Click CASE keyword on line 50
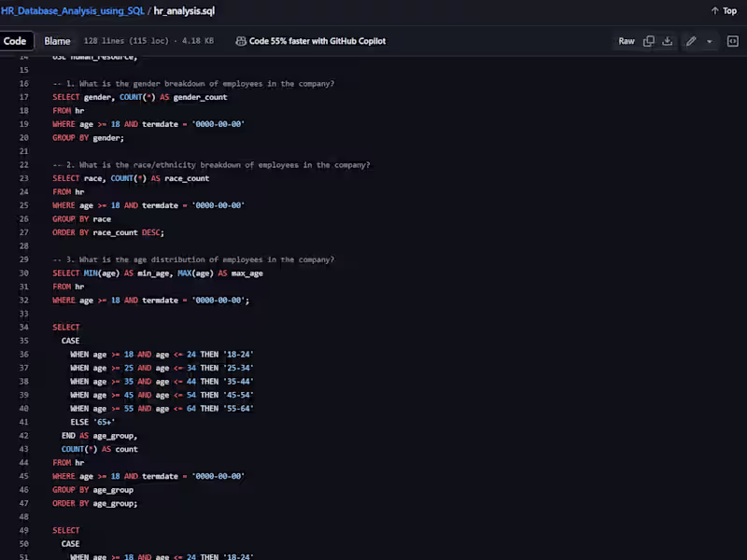 pos(71,544)
